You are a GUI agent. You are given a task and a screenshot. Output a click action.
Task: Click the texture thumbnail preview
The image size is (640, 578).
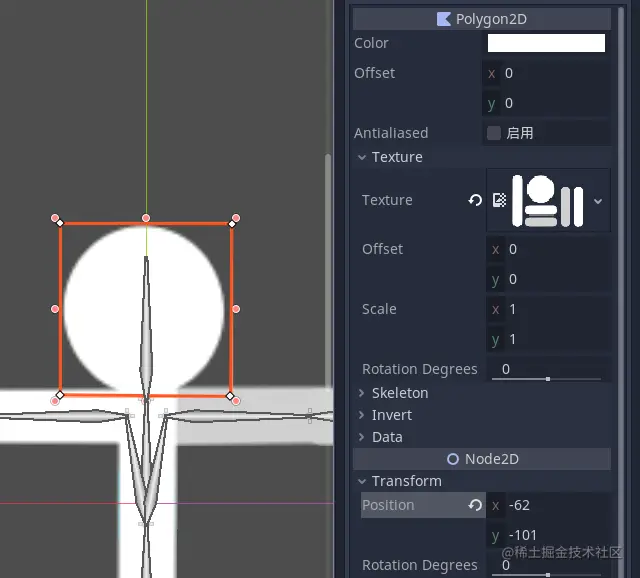[x=548, y=200]
